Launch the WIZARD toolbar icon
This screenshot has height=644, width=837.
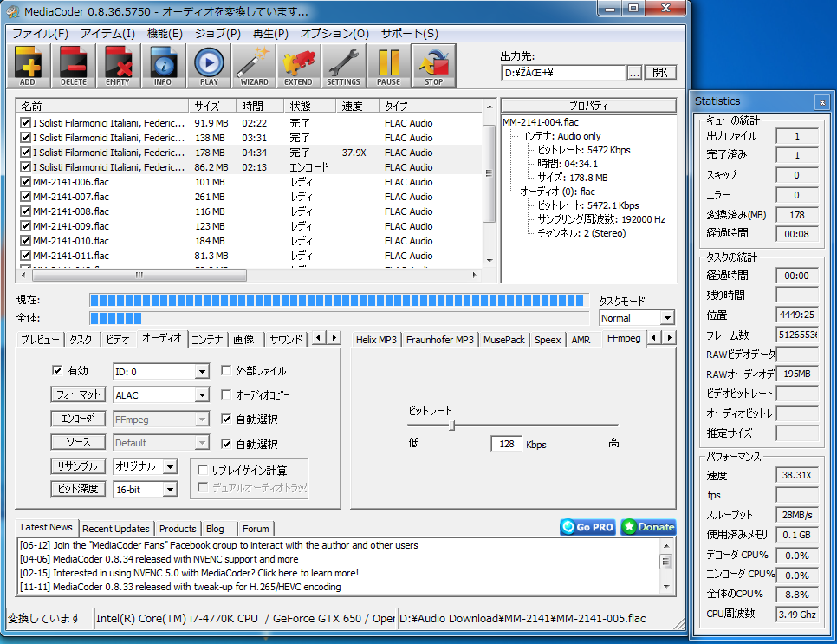(x=254, y=66)
